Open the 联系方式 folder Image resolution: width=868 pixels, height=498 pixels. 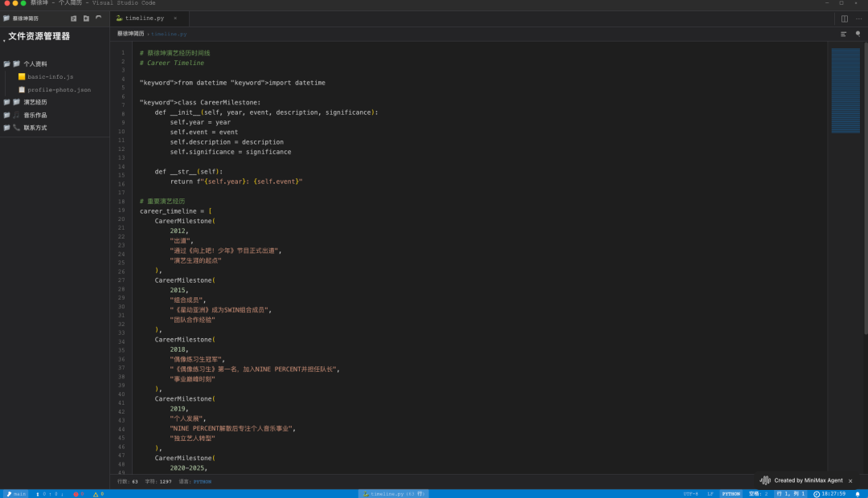click(x=35, y=128)
